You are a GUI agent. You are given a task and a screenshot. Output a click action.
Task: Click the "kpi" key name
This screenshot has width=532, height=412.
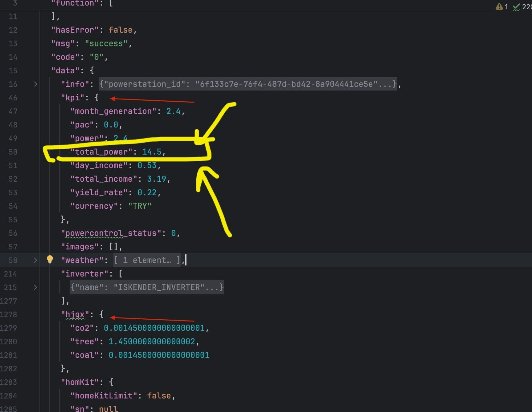(x=73, y=98)
